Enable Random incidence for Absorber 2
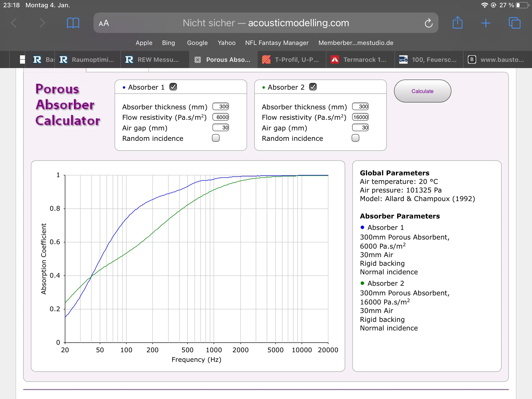 pos(355,138)
